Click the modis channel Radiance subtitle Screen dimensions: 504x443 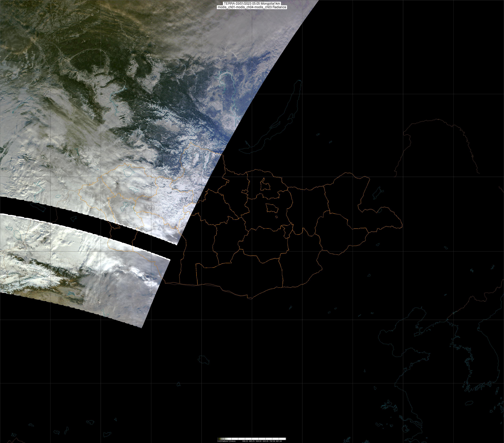click(x=252, y=7)
